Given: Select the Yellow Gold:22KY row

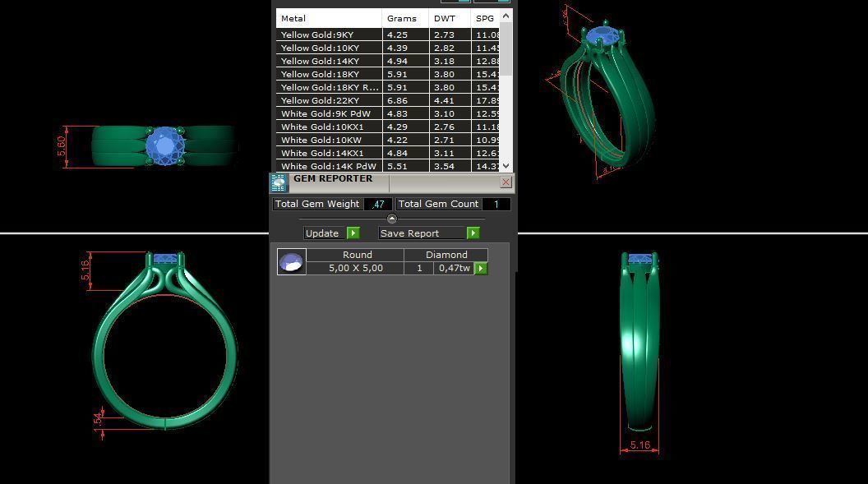Looking at the screenshot, I should point(388,101).
